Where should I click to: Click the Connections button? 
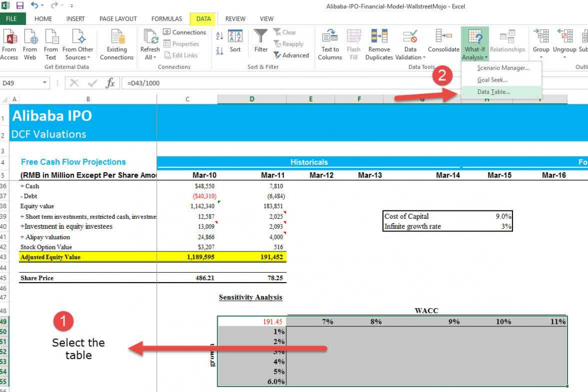185,32
